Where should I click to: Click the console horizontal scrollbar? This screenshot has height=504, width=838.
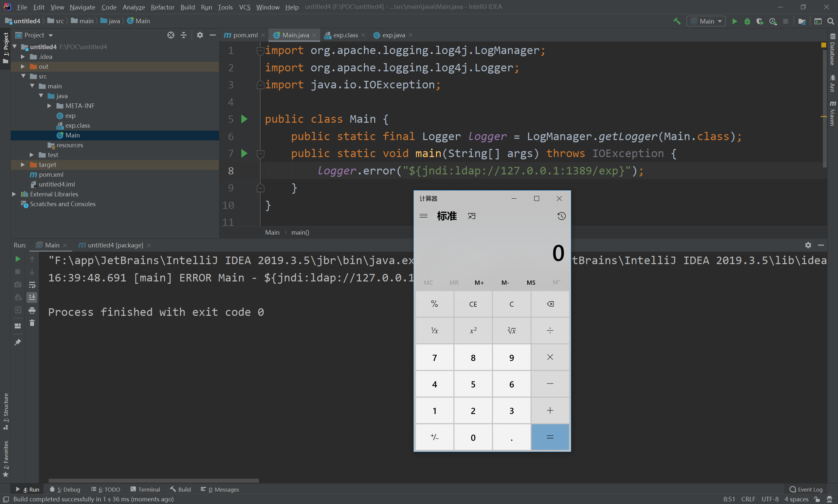[x=154, y=480]
